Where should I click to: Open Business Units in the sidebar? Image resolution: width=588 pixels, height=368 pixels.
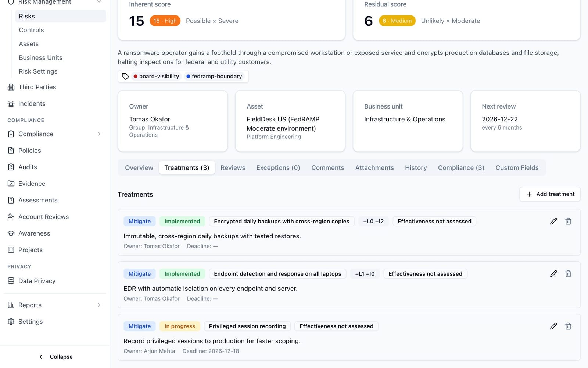point(60,57)
